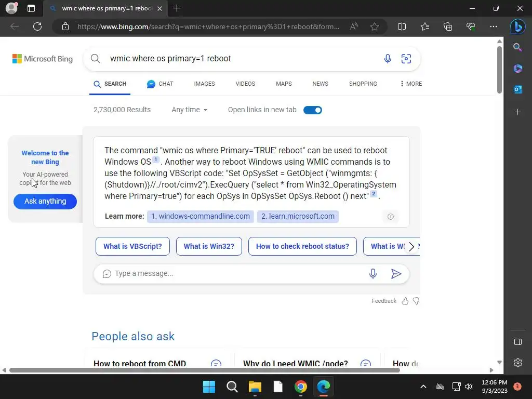Close the wmic search browser tab
Viewport: 532px width, 399px height.
coord(160,8)
